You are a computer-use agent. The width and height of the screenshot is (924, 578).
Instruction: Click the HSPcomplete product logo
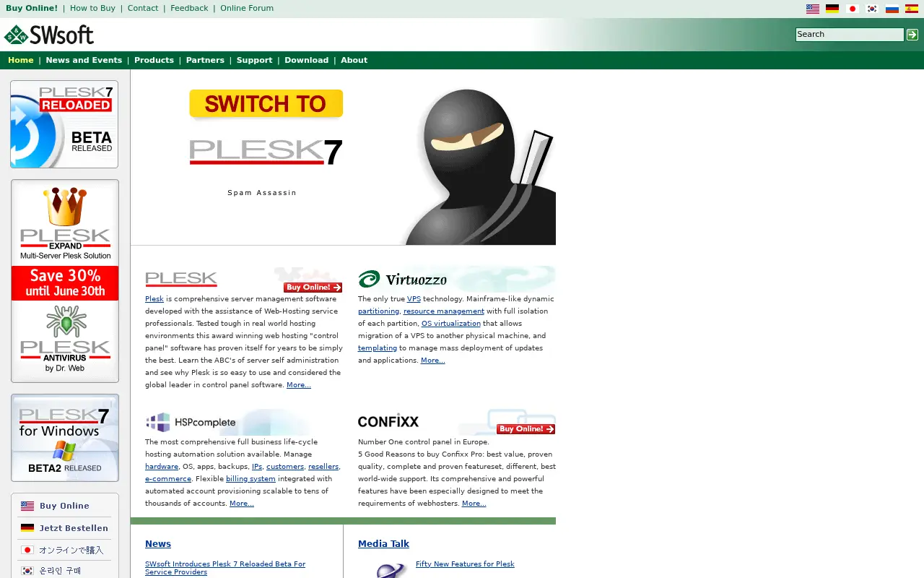coord(191,422)
